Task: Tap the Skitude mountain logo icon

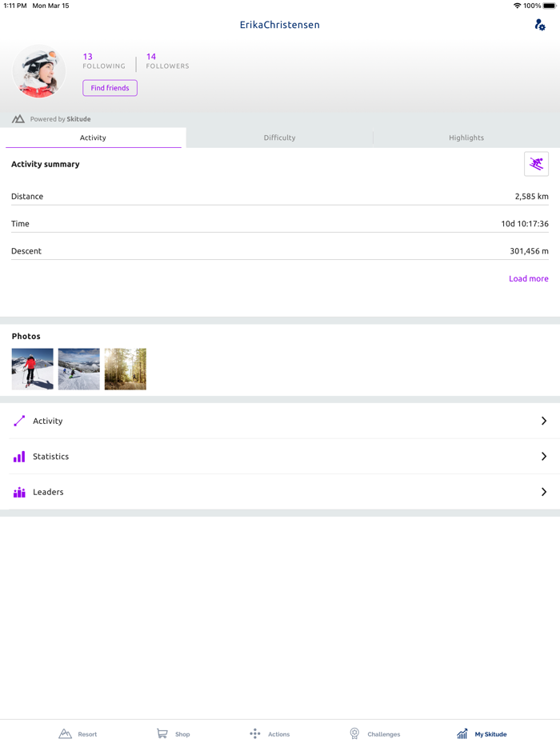Action: click(18, 118)
